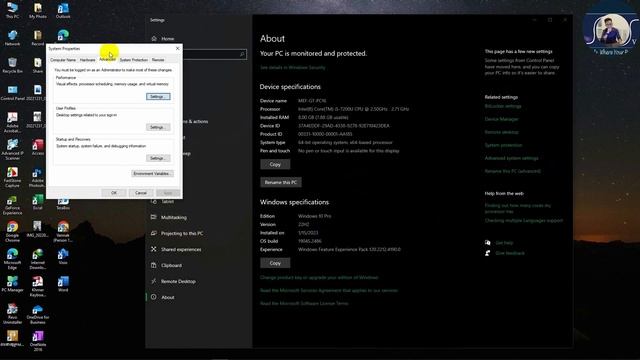
Task: Open the Record folder icon on desktop
Action: (x=38, y=38)
